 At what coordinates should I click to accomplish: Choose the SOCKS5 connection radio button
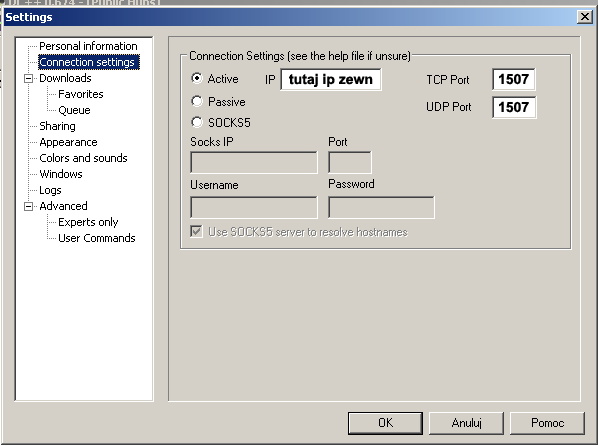coord(197,122)
